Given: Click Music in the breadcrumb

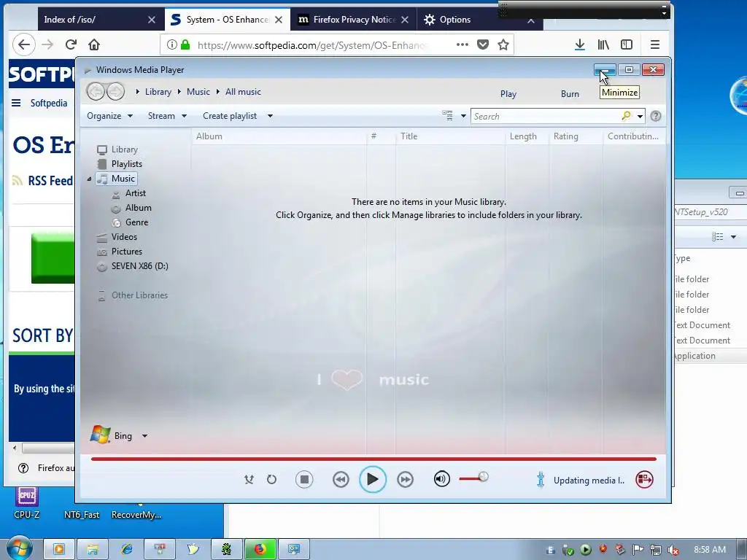Looking at the screenshot, I should coord(198,92).
